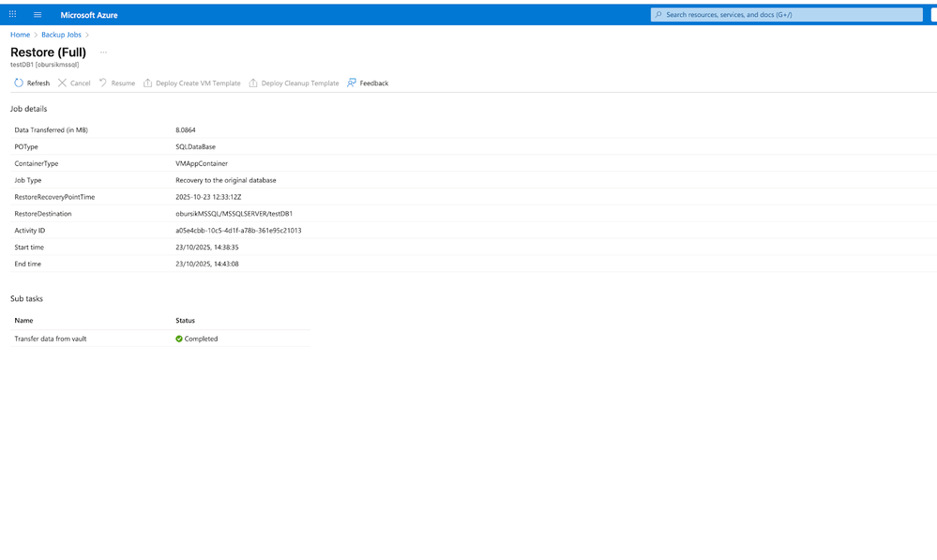Click the Name column header
937x560 pixels.
pyautogui.click(x=23, y=321)
